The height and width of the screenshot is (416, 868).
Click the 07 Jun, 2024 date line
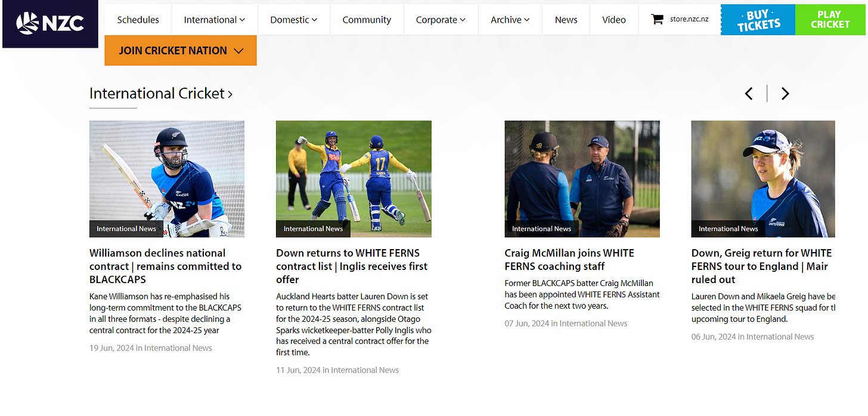[x=566, y=324]
